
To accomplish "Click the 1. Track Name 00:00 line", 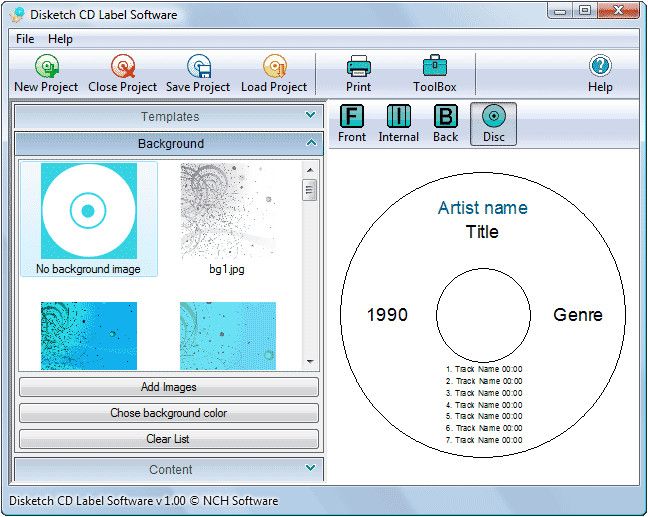I will click(484, 369).
